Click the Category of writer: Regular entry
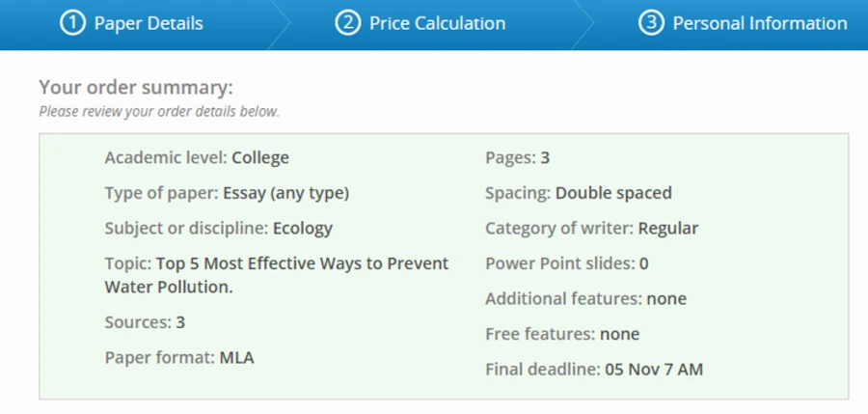The image size is (868, 414). (x=591, y=229)
